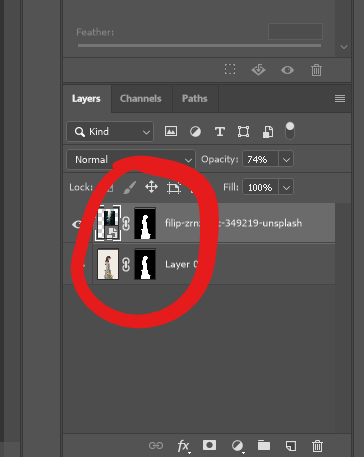This screenshot has height=457, width=364.
Task: Filter for type layers
Action: pos(220,132)
